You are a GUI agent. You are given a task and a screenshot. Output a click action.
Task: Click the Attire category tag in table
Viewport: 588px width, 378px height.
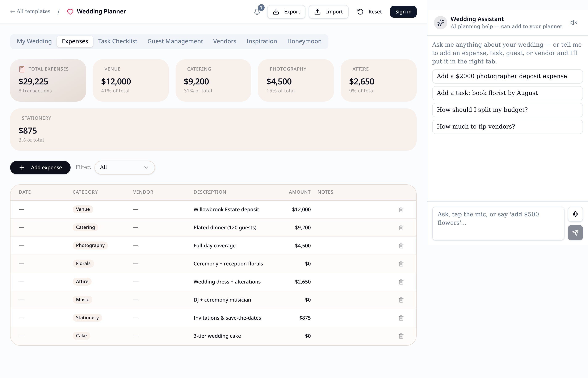pyautogui.click(x=82, y=282)
